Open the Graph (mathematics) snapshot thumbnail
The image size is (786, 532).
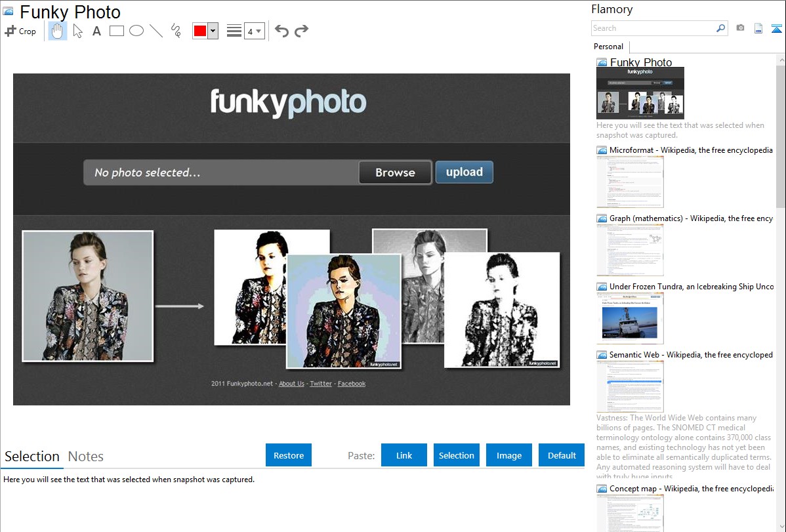pyautogui.click(x=630, y=250)
